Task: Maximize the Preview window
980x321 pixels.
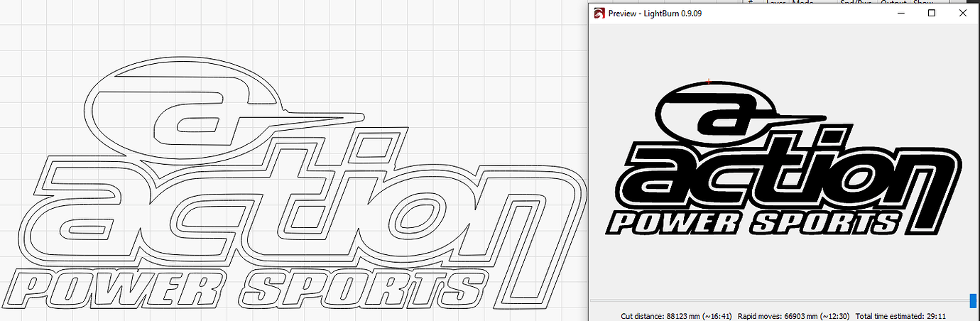Action: 932,13
